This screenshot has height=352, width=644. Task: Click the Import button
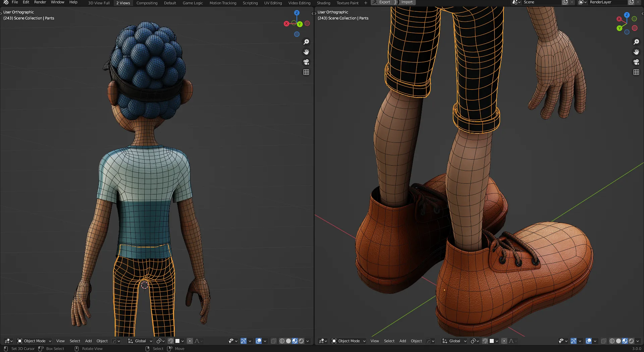(406, 2)
